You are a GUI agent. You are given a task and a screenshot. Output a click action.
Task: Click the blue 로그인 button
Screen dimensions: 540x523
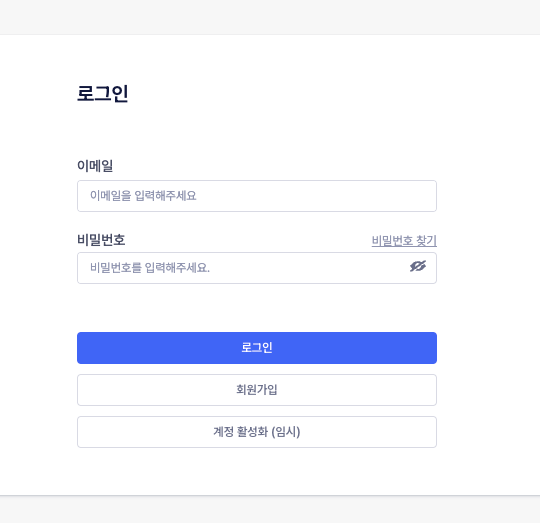[x=257, y=348]
